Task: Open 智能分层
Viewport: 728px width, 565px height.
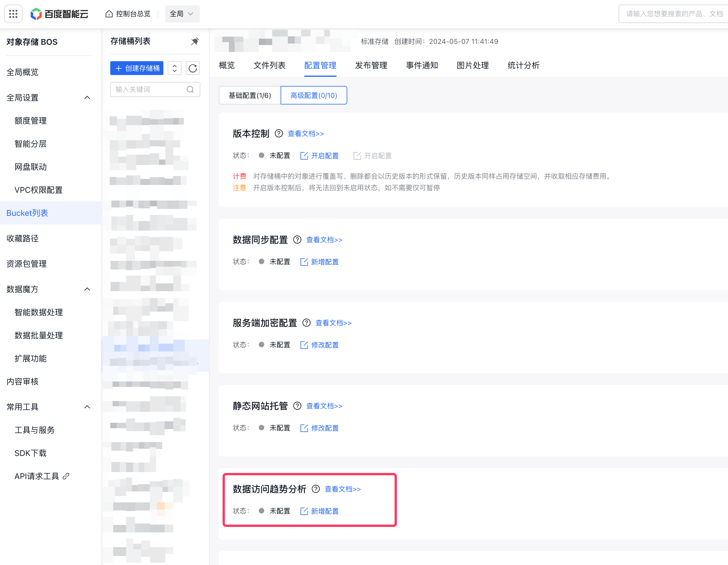Action: [x=30, y=144]
